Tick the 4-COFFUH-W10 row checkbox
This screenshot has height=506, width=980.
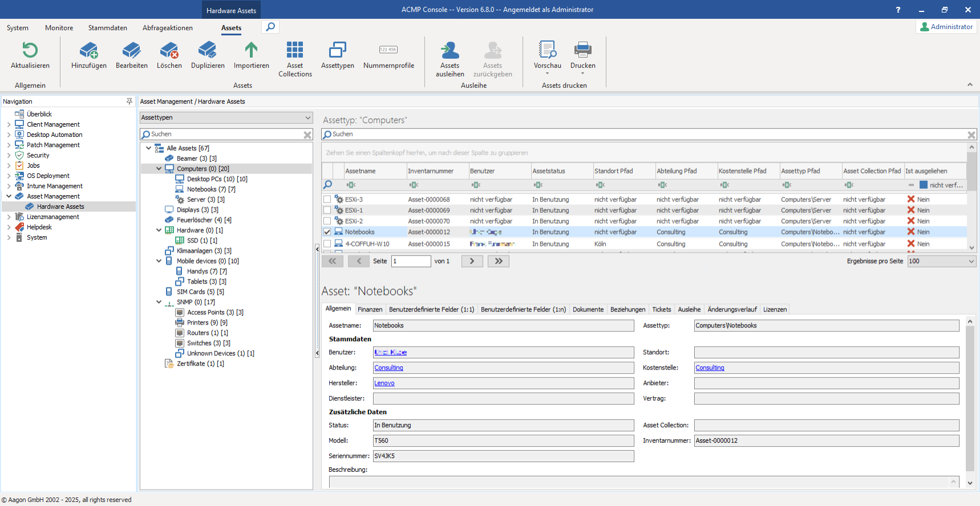(327, 244)
